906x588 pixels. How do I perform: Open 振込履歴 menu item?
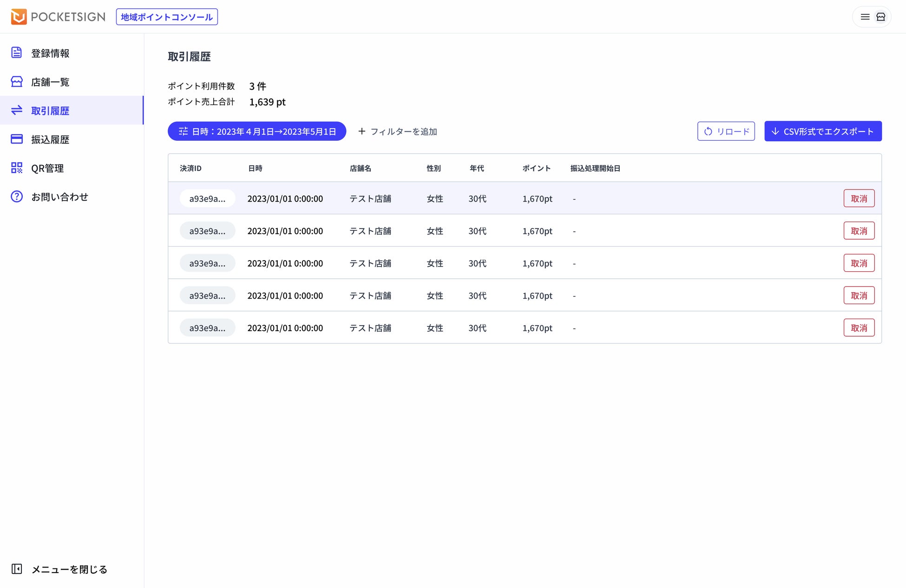50,139
